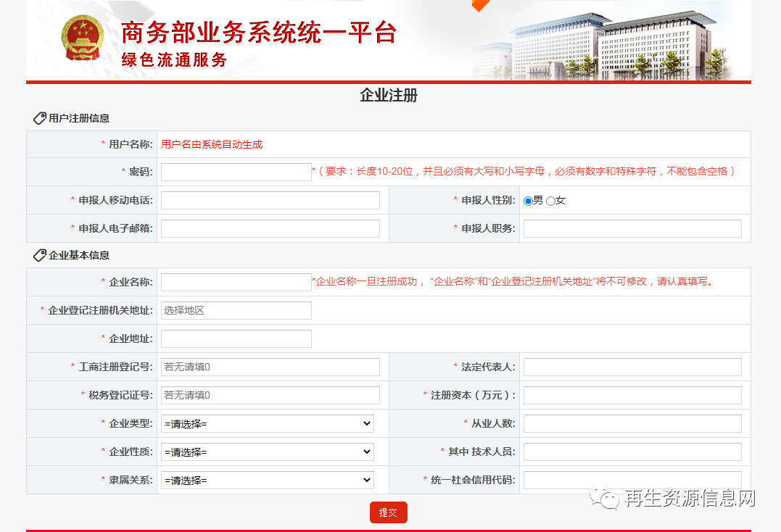Click the 选择地区 region selector
The image size is (781, 532).
pyautogui.click(x=236, y=310)
